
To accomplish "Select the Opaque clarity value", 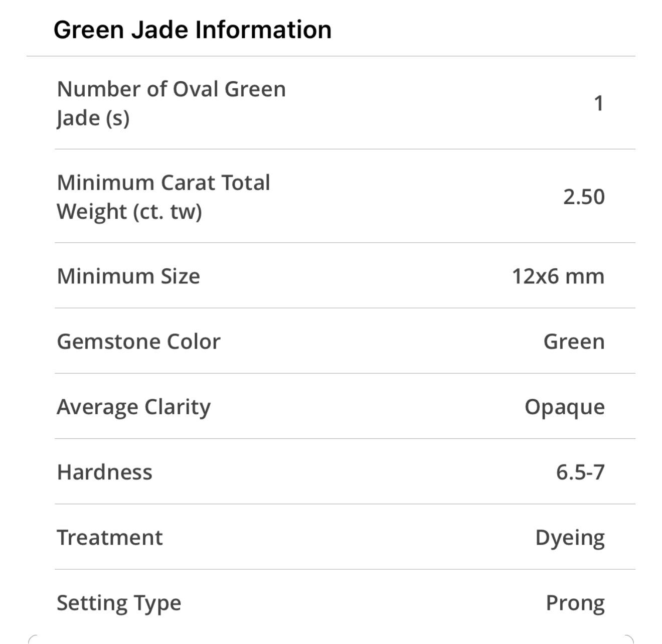I will pos(564,407).
